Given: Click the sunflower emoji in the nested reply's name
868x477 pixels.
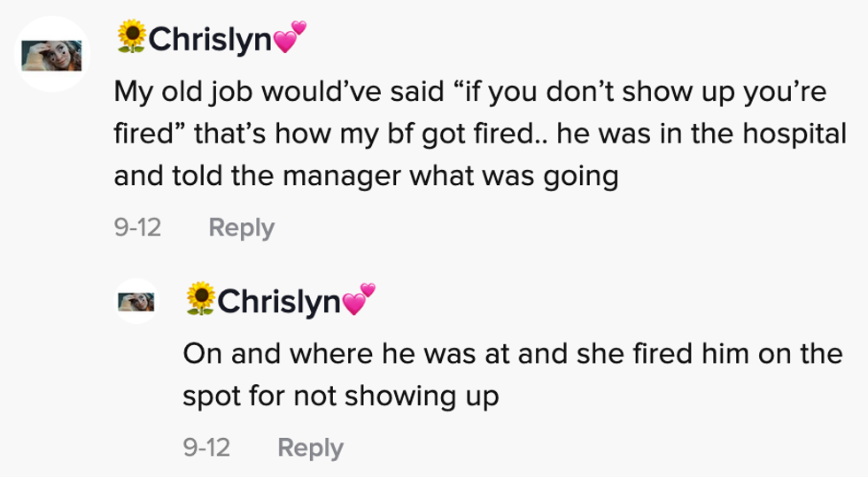Looking at the screenshot, I should [200, 301].
